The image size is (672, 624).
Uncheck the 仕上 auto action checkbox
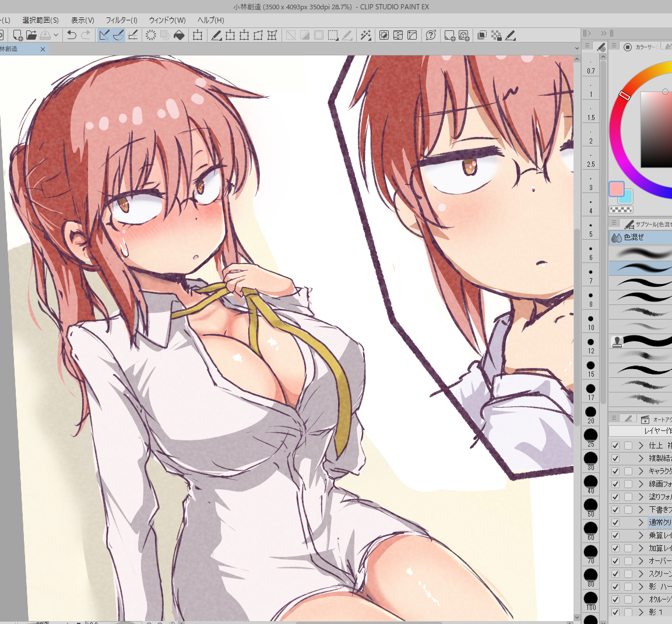(x=615, y=446)
